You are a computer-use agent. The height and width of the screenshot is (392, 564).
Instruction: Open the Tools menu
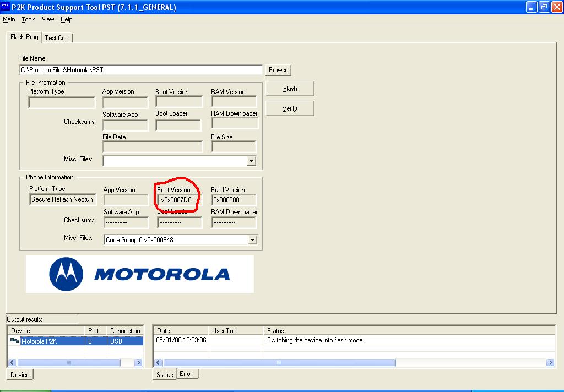point(29,19)
